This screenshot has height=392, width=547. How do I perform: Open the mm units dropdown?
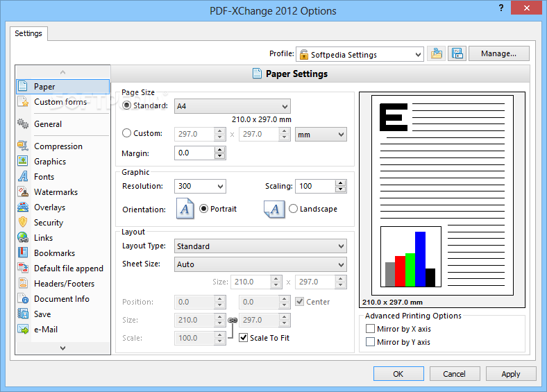click(321, 135)
